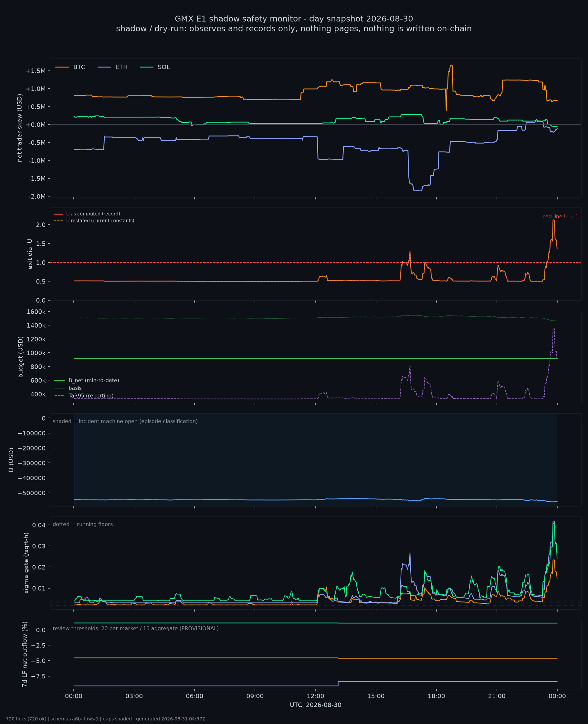This screenshot has width=588, height=724.
Task: Click the ETH legend entry
Action: (x=112, y=67)
